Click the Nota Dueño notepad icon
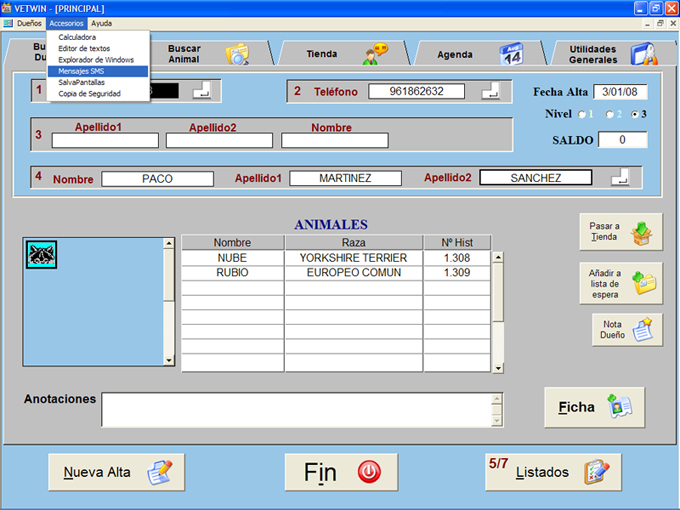The width and height of the screenshot is (680, 510). [x=642, y=330]
